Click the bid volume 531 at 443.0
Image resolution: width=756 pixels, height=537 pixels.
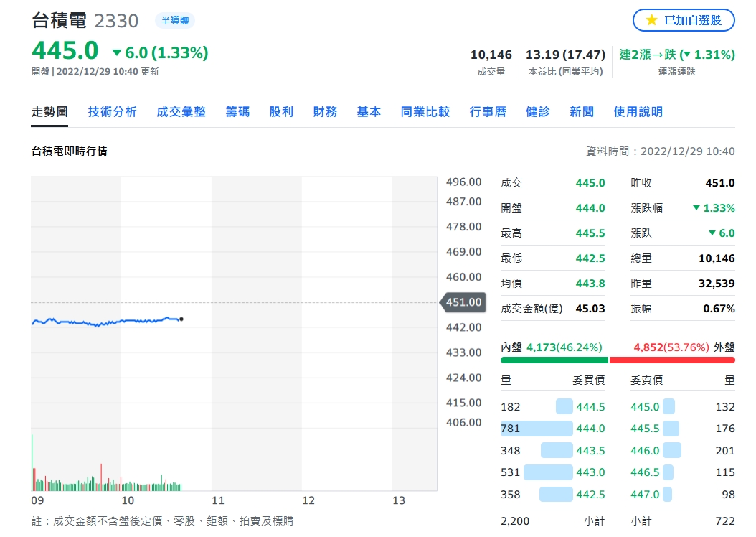tap(510, 472)
